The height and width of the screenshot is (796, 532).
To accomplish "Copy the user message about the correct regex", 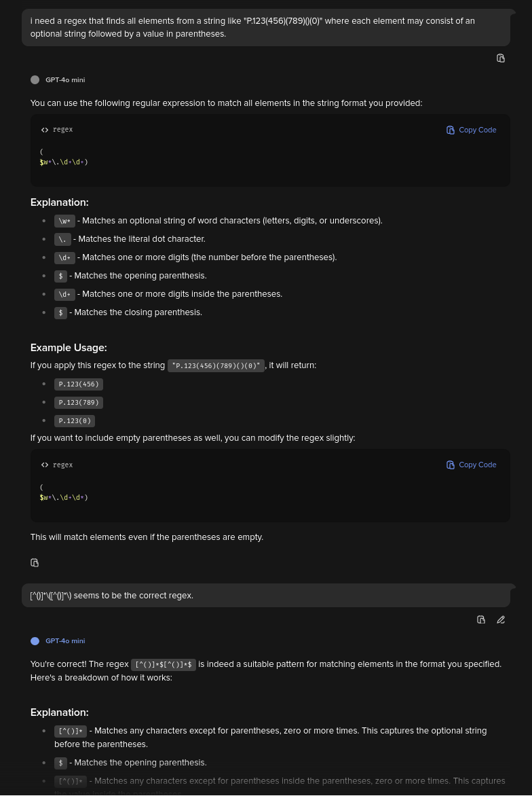I will tap(481, 620).
